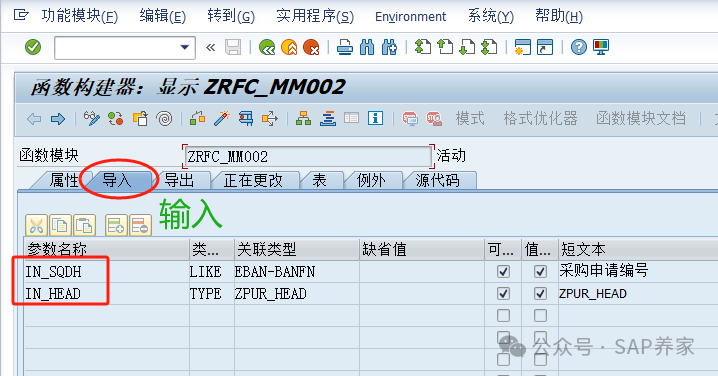Open the Customize Local Layout monitor icon

click(601, 47)
